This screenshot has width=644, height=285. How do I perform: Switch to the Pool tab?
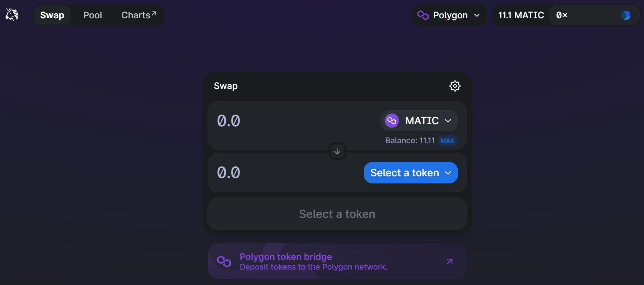[x=93, y=15]
